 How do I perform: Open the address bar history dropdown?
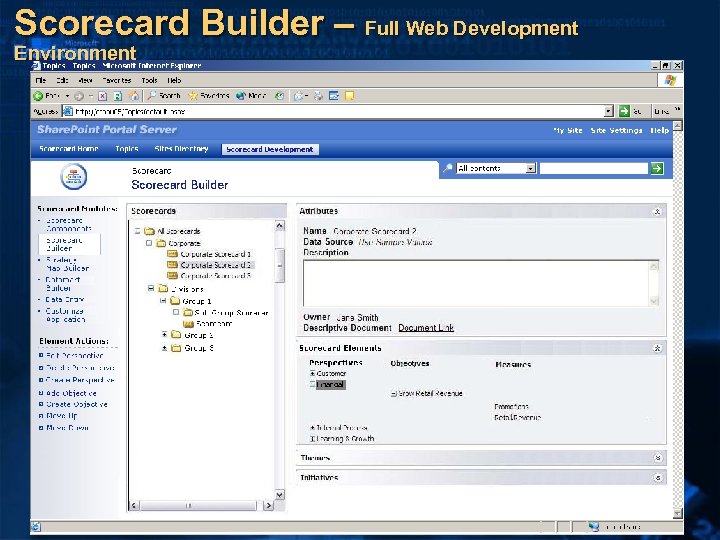[x=608, y=111]
